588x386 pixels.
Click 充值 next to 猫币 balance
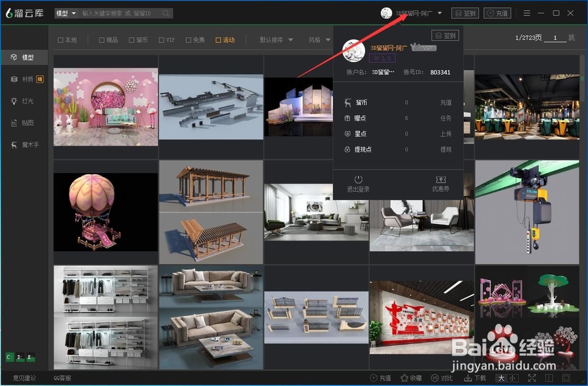coord(446,102)
